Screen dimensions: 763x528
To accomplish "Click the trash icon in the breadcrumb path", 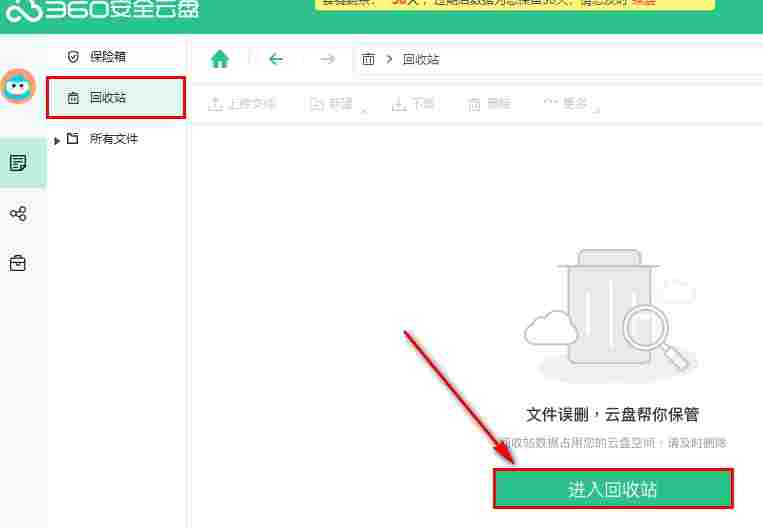I will point(368,59).
